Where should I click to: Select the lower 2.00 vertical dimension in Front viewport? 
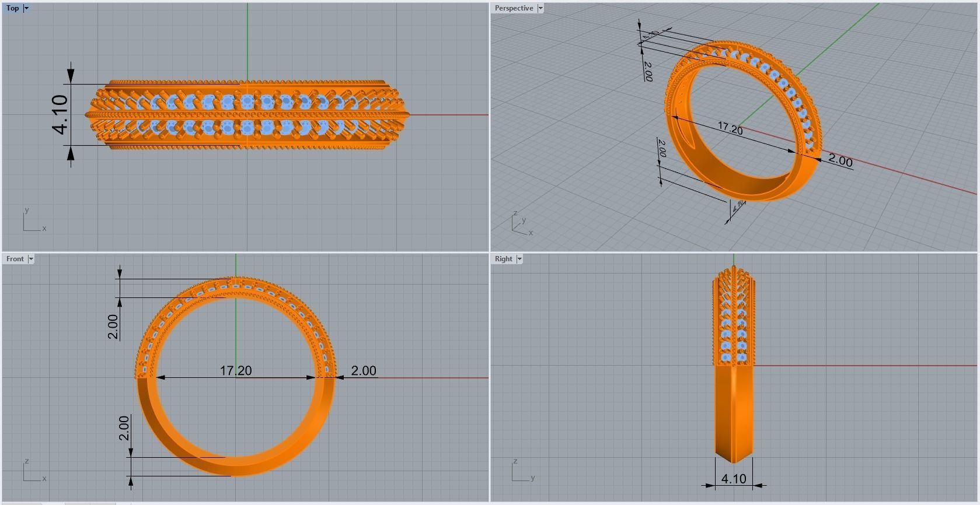pyautogui.click(x=124, y=428)
